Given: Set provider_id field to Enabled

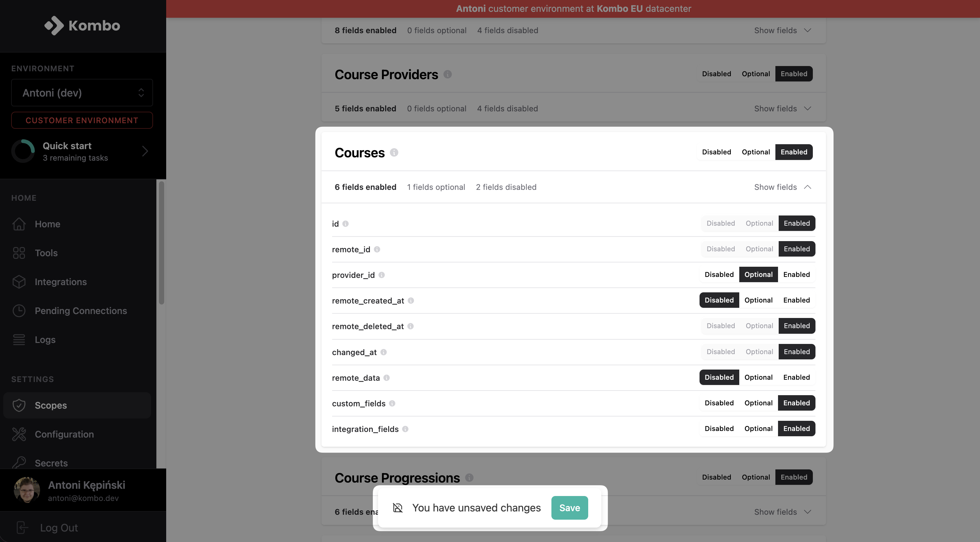Looking at the screenshot, I should [x=797, y=274].
